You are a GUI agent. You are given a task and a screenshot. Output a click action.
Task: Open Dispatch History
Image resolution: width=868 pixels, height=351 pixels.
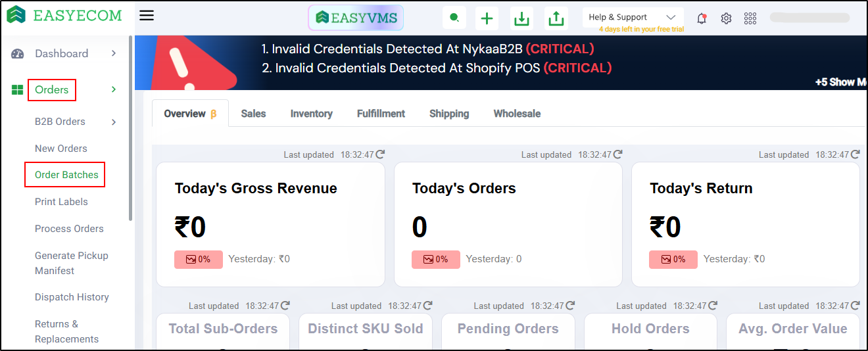pyautogui.click(x=72, y=297)
